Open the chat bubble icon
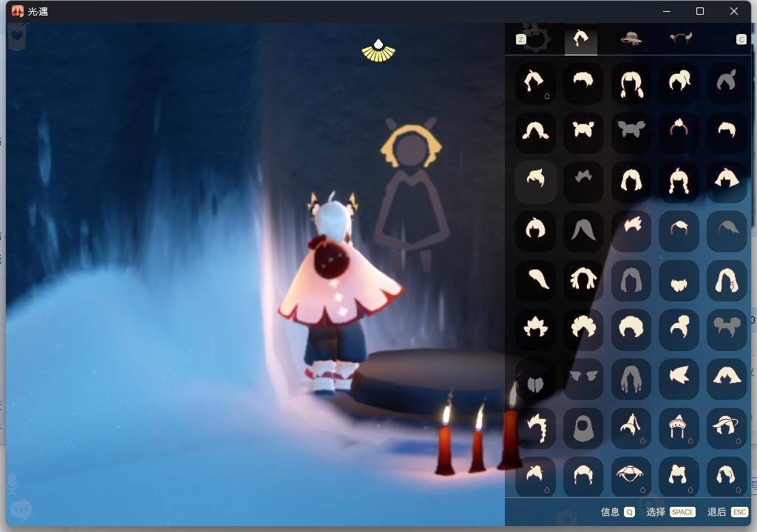757x532 pixels. point(21,510)
